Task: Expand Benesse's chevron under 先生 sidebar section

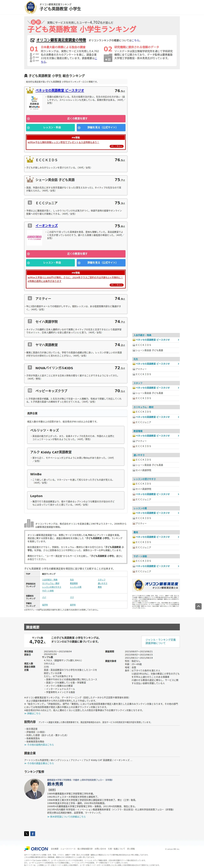Action: 178,364
